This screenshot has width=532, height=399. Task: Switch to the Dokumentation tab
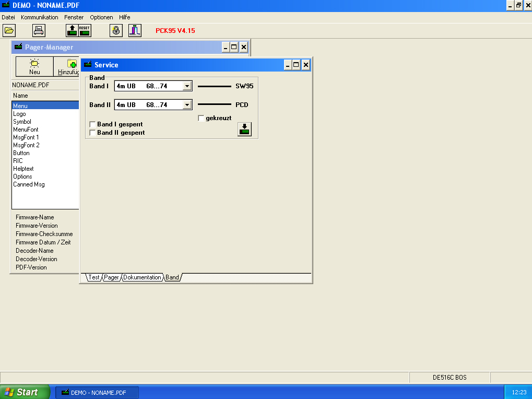142,277
